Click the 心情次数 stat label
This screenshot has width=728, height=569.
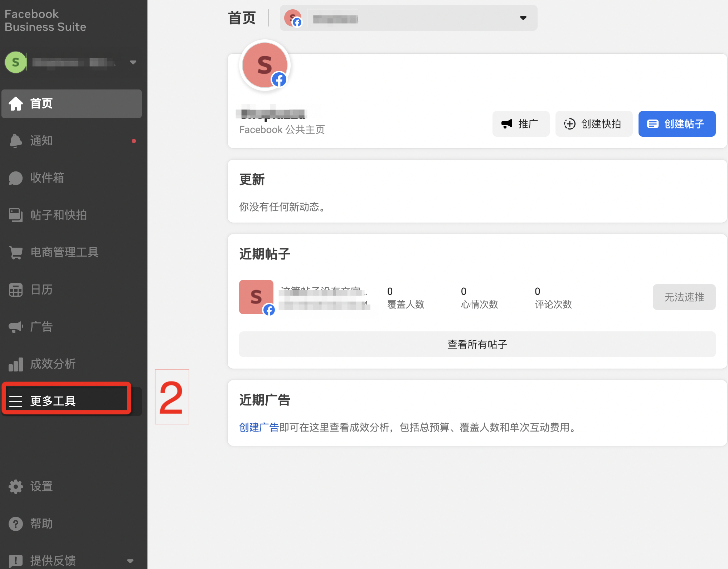pyautogui.click(x=480, y=305)
